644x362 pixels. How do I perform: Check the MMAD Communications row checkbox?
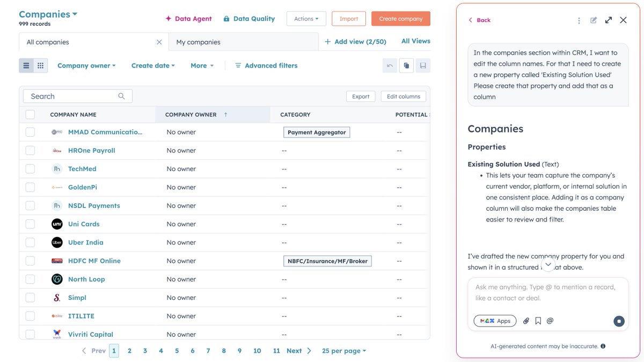coord(30,132)
